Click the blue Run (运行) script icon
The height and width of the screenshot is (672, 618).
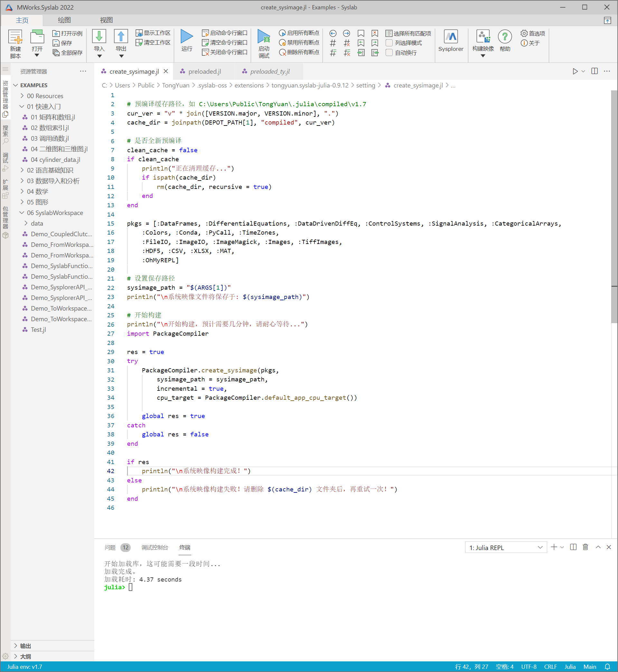coord(187,36)
